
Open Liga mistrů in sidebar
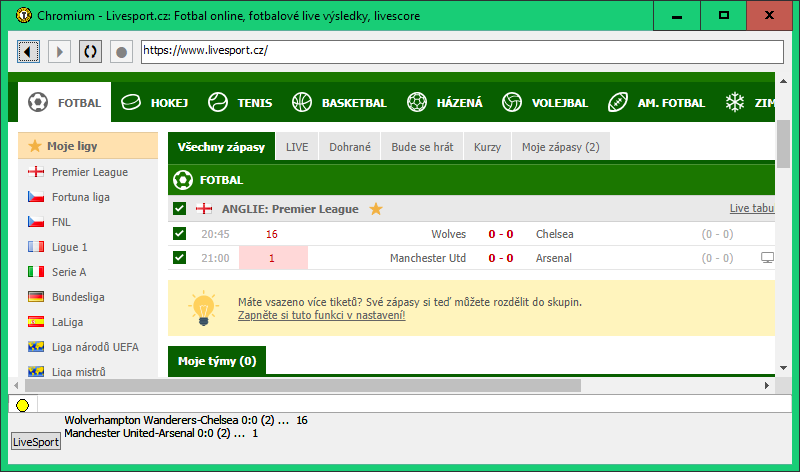coord(79,371)
